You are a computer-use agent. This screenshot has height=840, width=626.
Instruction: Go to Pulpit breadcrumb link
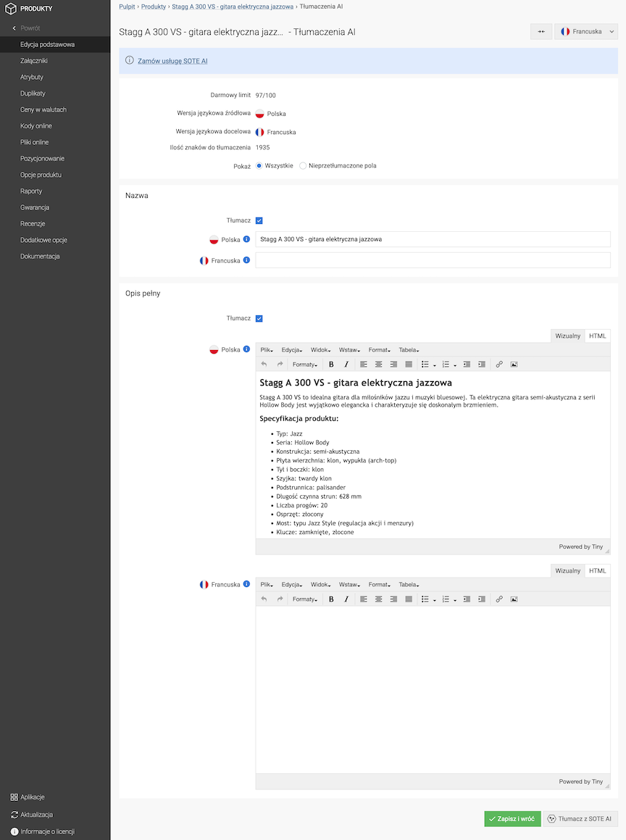coord(127,7)
